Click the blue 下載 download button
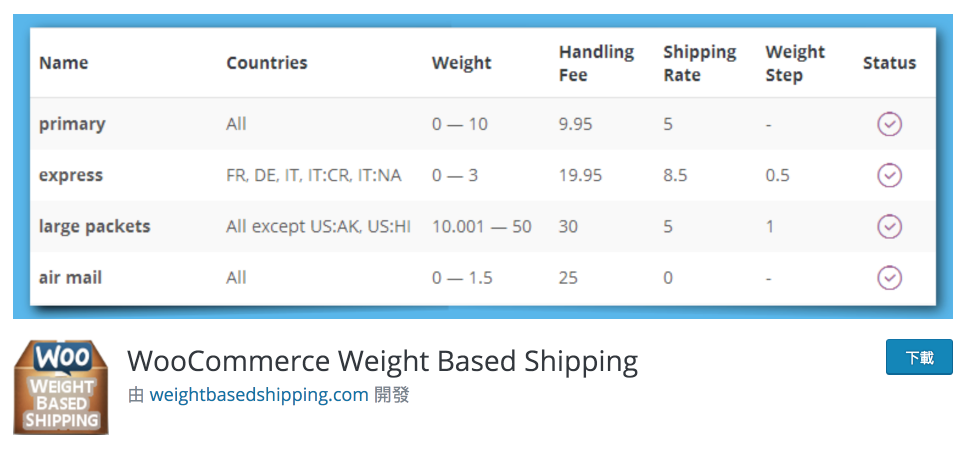Screen dimensions: 962x471 pos(919,357)
